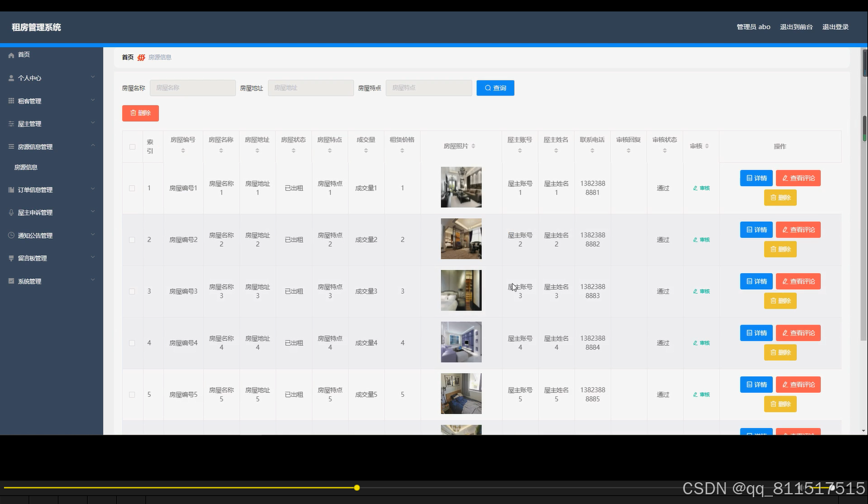Open the room photo thumbnail in row 4
The width and height of the screenshot is (868, 504).
[x=461, y=342]
